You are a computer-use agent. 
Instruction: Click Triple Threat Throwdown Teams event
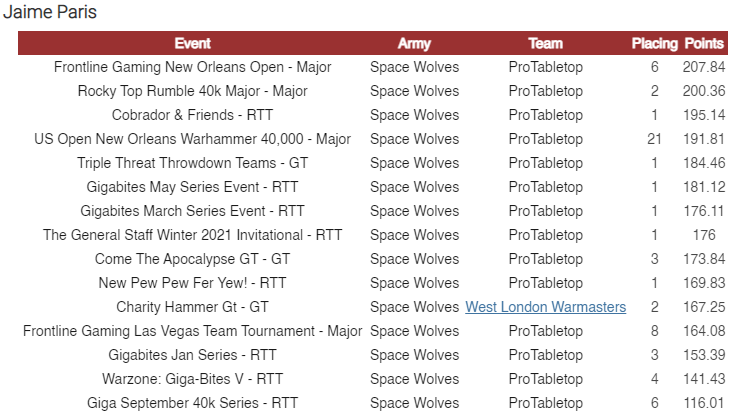click(x=192, y=163)
